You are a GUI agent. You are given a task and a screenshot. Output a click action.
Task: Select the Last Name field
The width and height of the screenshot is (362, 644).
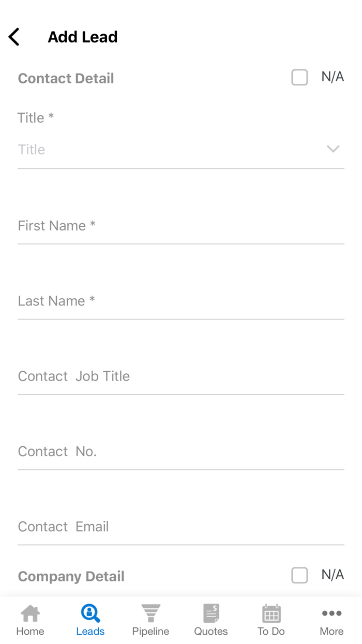coord(155,301)
